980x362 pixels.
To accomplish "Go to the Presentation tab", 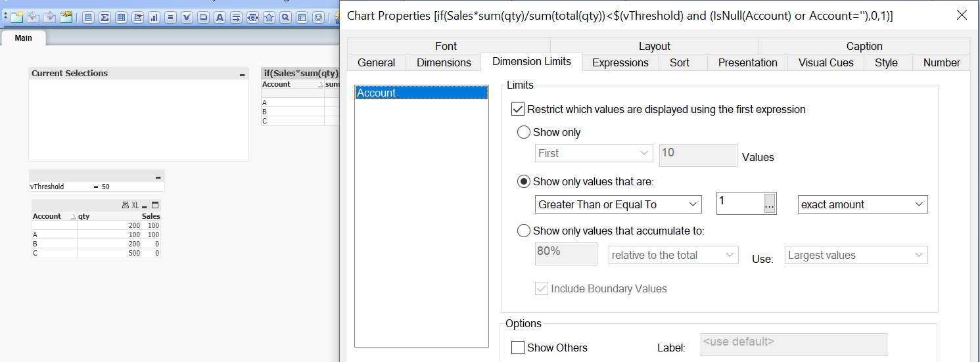I will pyautogui.click(x=748, y=62).
